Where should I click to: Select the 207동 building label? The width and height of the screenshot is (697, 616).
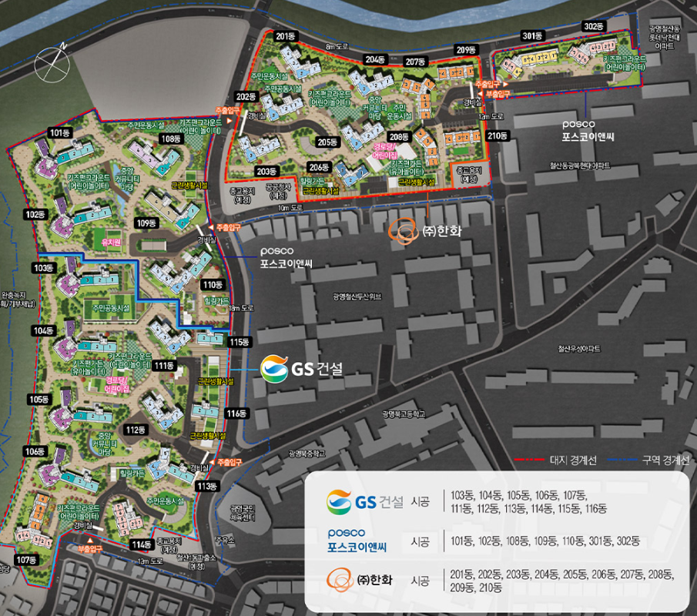tap(415, 62)
